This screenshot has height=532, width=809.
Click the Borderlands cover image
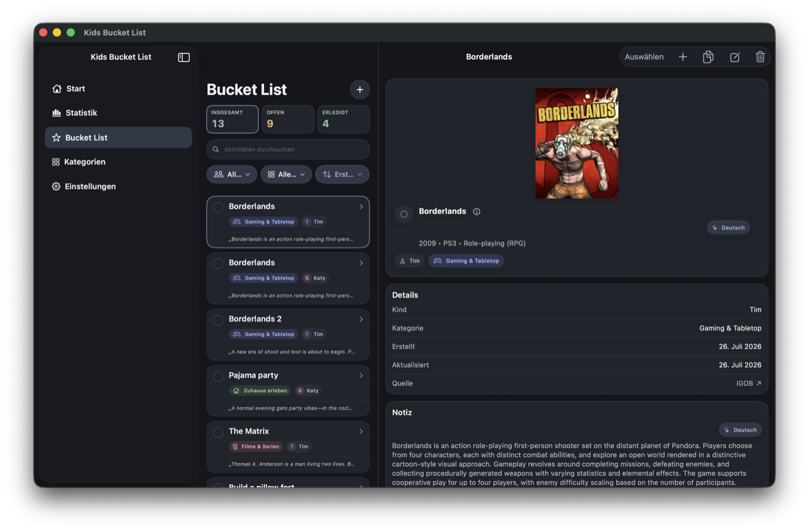(577, 143)
